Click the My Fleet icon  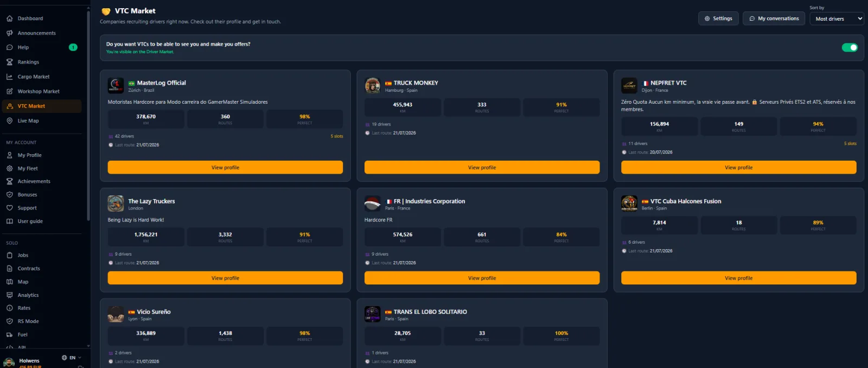pyautogui.click(x=9, y=168)
